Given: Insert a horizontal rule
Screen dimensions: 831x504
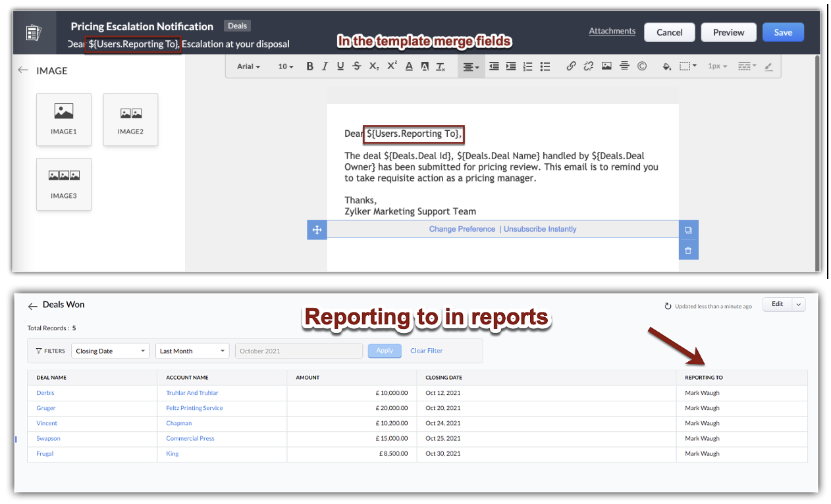Looking at the screenshot, I should coord(624,66).
